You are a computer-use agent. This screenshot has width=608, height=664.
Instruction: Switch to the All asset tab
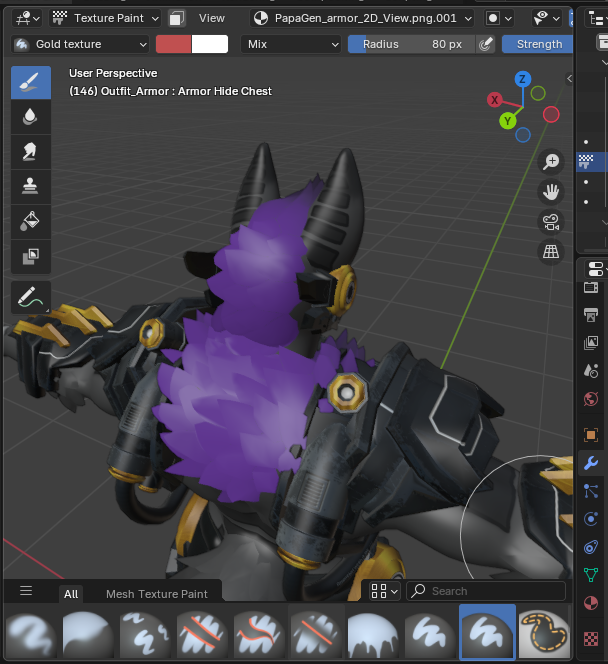71,594
